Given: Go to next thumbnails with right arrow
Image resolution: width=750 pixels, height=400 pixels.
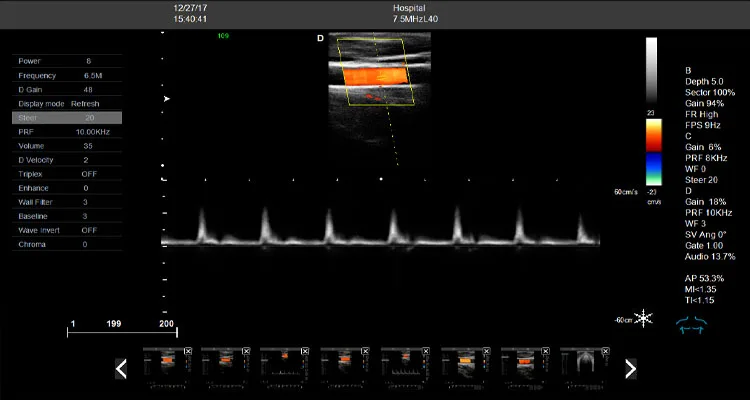Looking at the screenshot, I should 631,369.
